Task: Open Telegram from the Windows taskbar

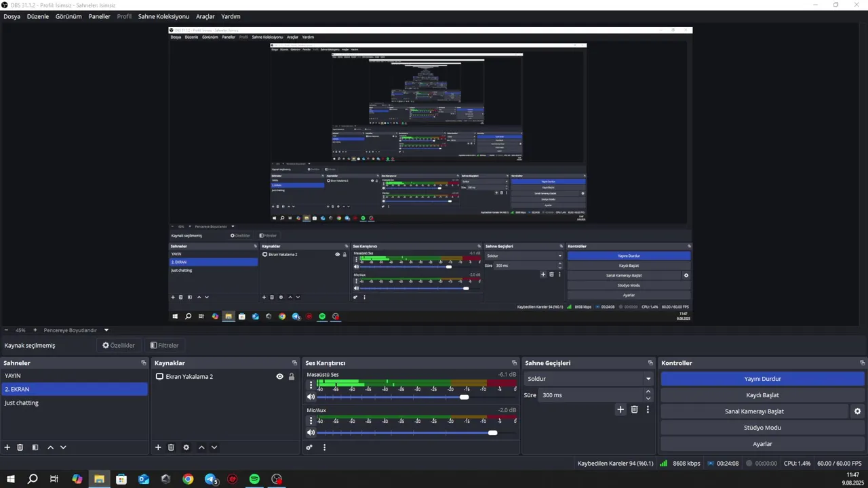Action: (x=210, y=479)
